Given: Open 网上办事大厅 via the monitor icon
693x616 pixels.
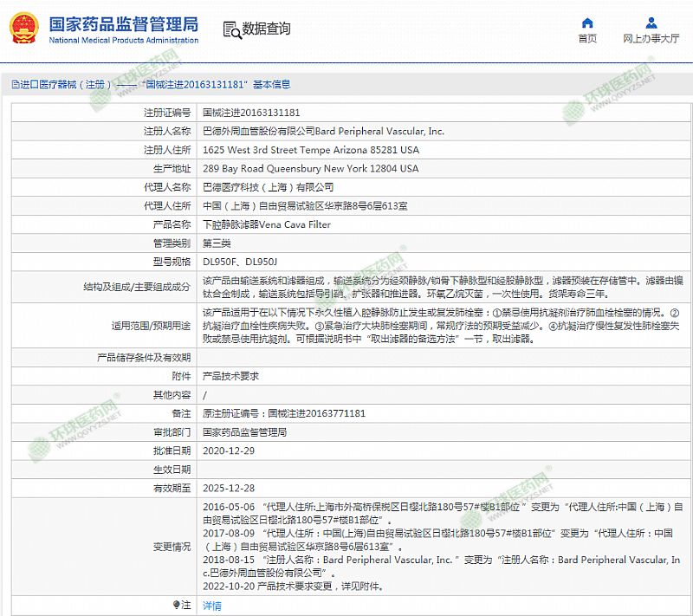Looking at the screenshot, I should point(651,23).
